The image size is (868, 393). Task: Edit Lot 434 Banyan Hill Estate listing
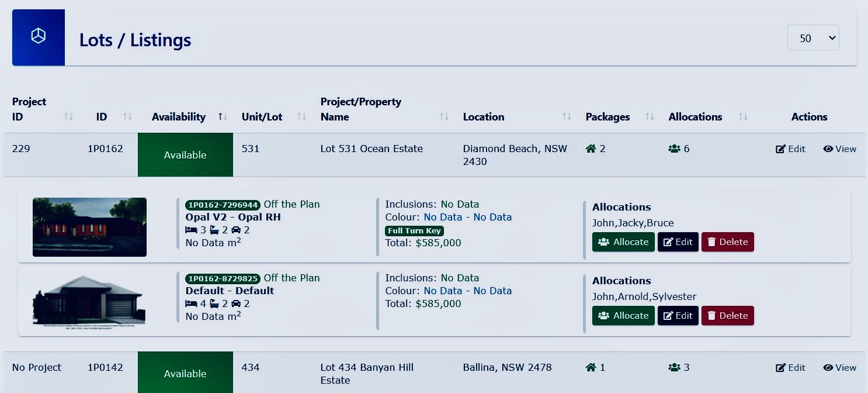pyautogui.click(x=790, y=368)
